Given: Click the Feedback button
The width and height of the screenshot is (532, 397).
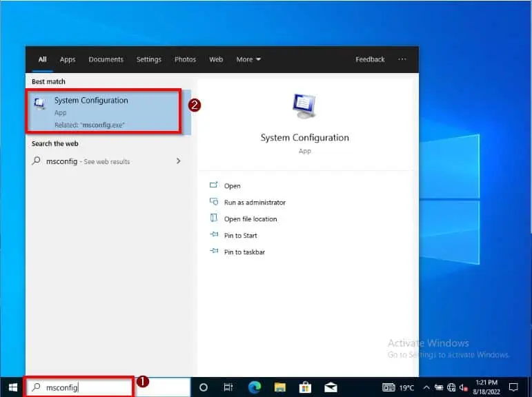Looking at the screenshot, I should click(370, 59).
